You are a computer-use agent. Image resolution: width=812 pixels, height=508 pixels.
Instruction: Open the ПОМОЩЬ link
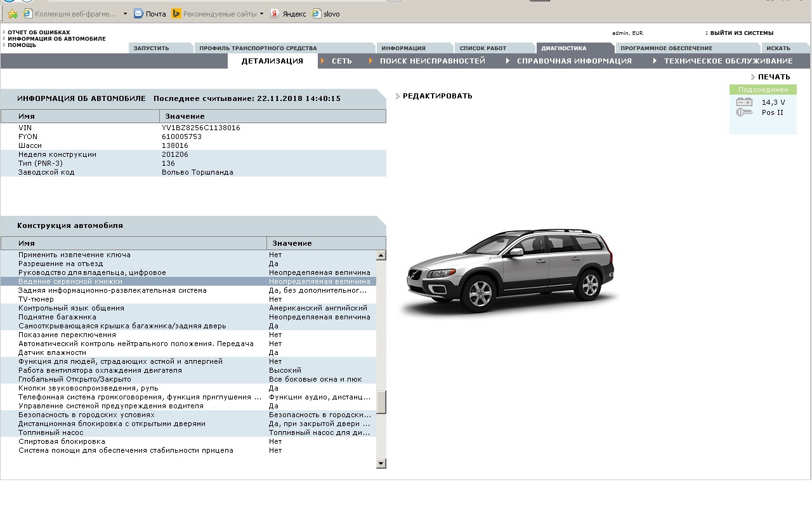[22, 45]
